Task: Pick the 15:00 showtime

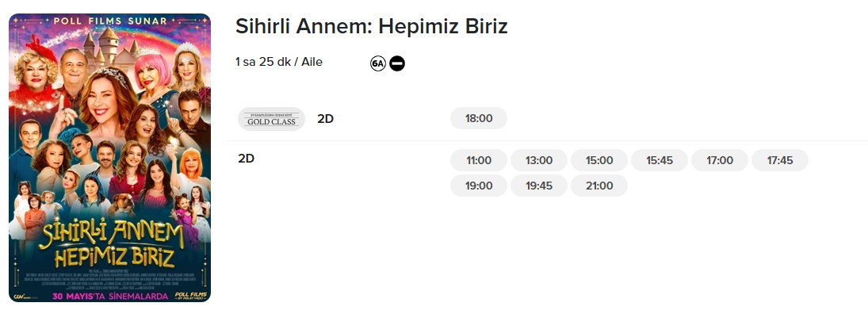Action: point(599,160)
